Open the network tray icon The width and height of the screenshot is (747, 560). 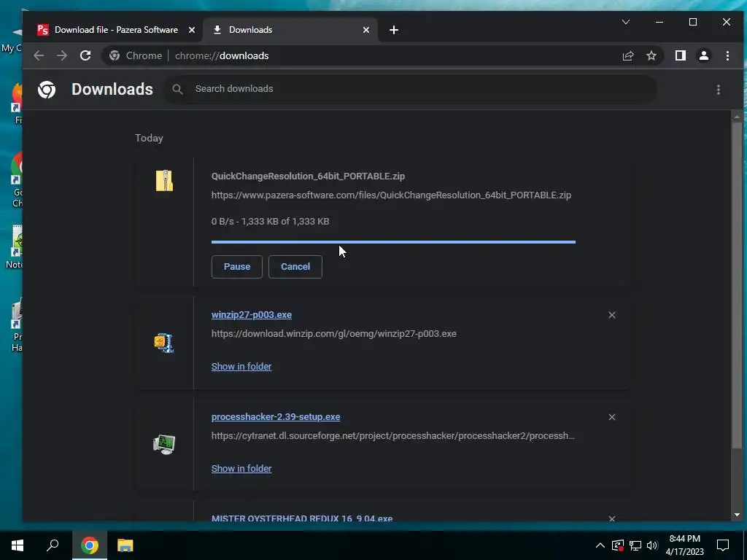pyautogui.click(x=635, y=545)
